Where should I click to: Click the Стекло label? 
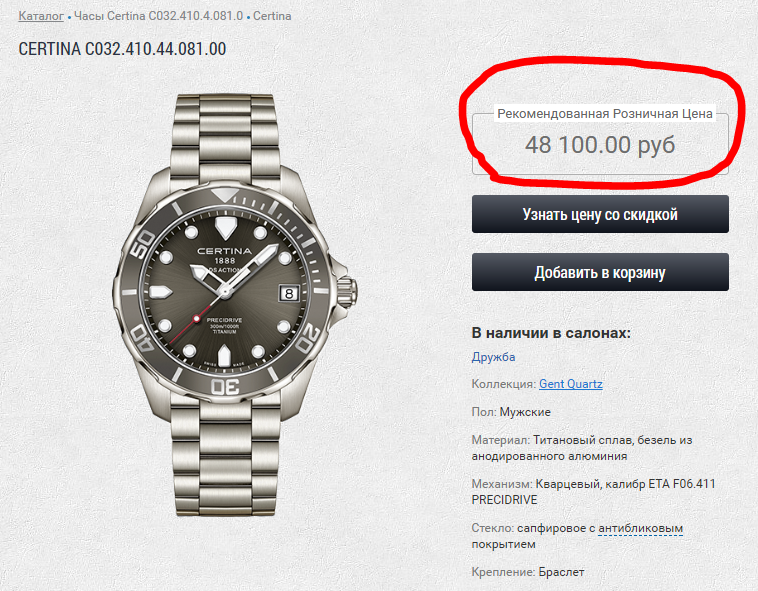coord(492,528)
